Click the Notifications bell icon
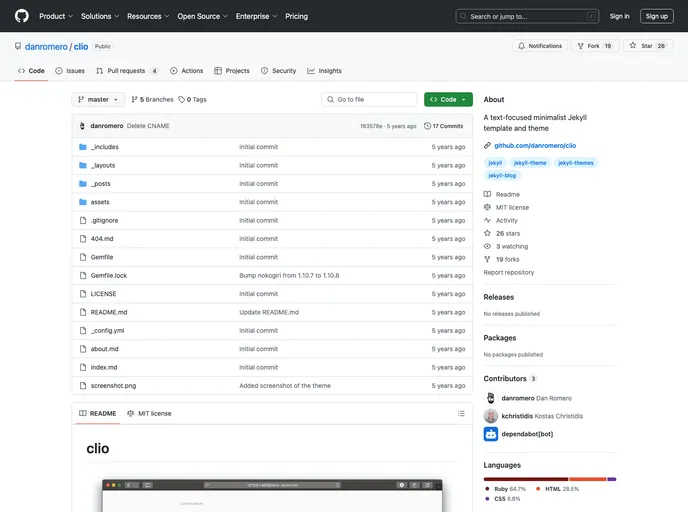The height and width of the screenshot is (512, 688). (521, 46)
